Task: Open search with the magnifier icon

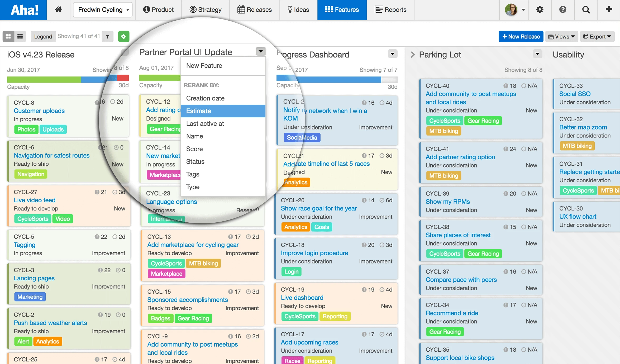Action: (x=586, y=10)
